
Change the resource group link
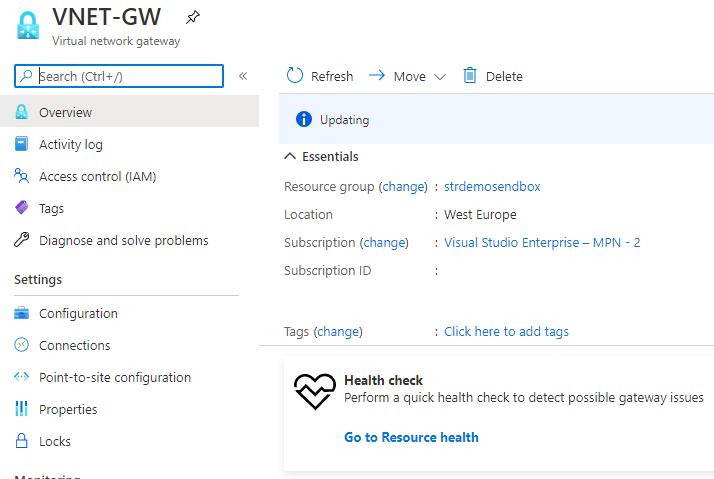[x=403, y=187]
